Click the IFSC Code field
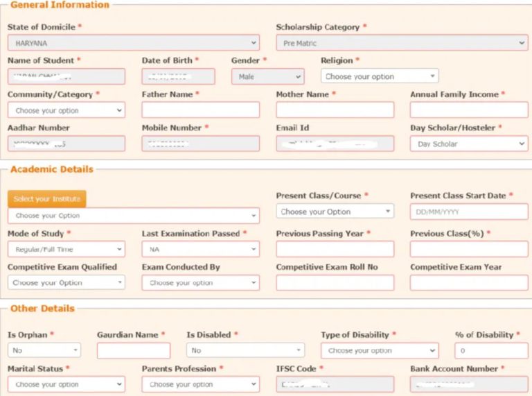Screen dimensions: 532x396 click(335, 384)
